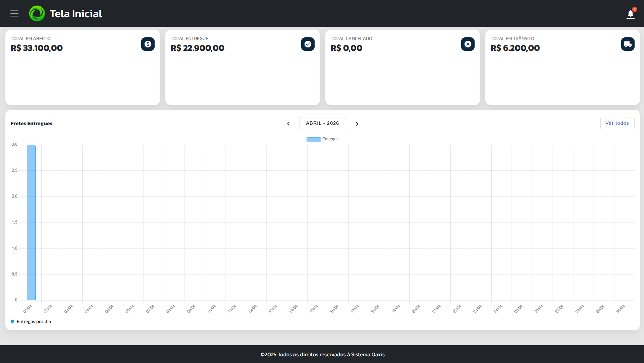The height and width of the screenshot is (363, 644).
Task: Click the Oaxis logo in the header
Action: coord(37,13)
